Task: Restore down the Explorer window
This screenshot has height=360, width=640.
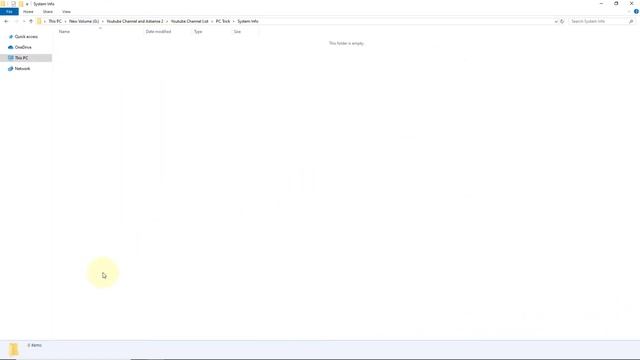Action: (616, 4)
